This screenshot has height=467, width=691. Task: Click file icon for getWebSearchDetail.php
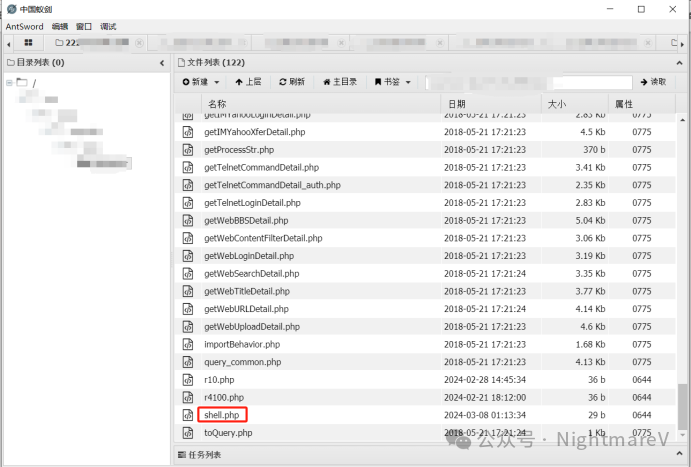(x=188, y=274)
